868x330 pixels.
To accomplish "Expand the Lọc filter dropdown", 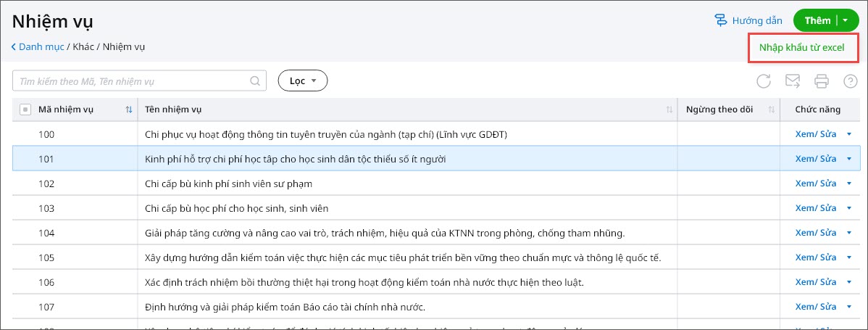I will pyautogui.click(x=303, y=81).
